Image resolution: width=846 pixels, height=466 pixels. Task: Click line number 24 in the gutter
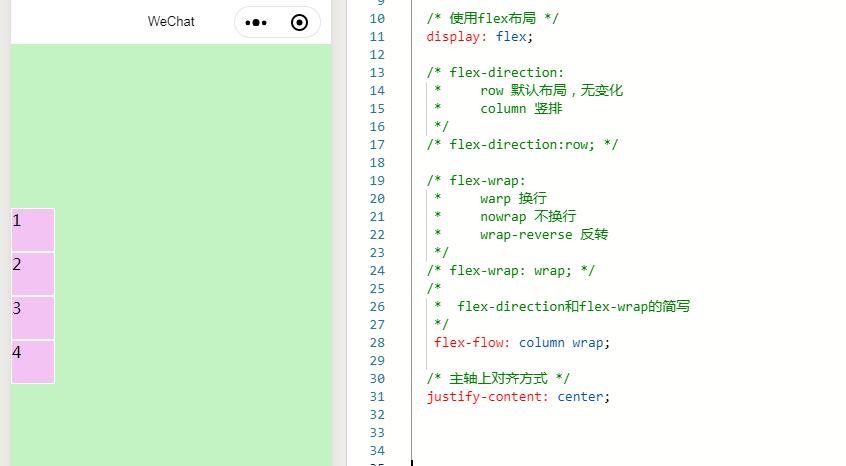(x=377, y=271)
